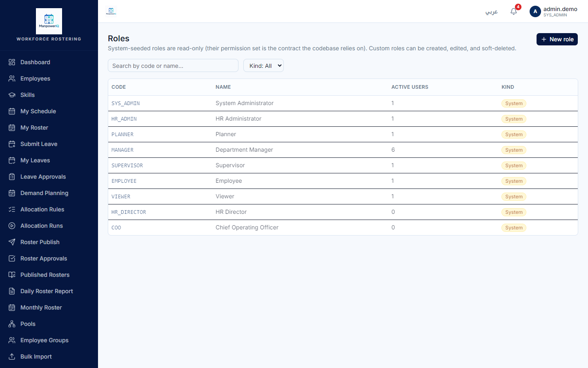Open Published Rosters page

[49, 275]
